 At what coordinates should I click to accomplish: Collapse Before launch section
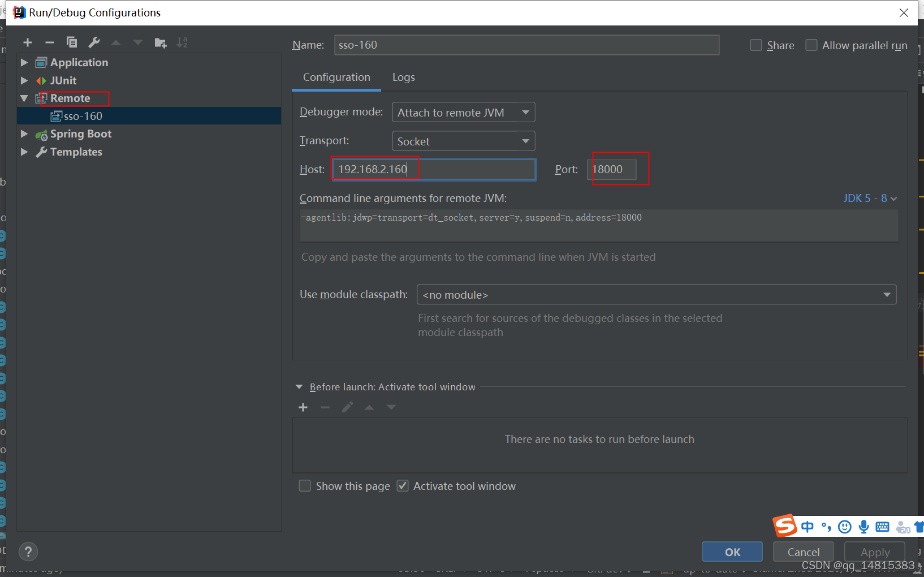click(299, 387)
